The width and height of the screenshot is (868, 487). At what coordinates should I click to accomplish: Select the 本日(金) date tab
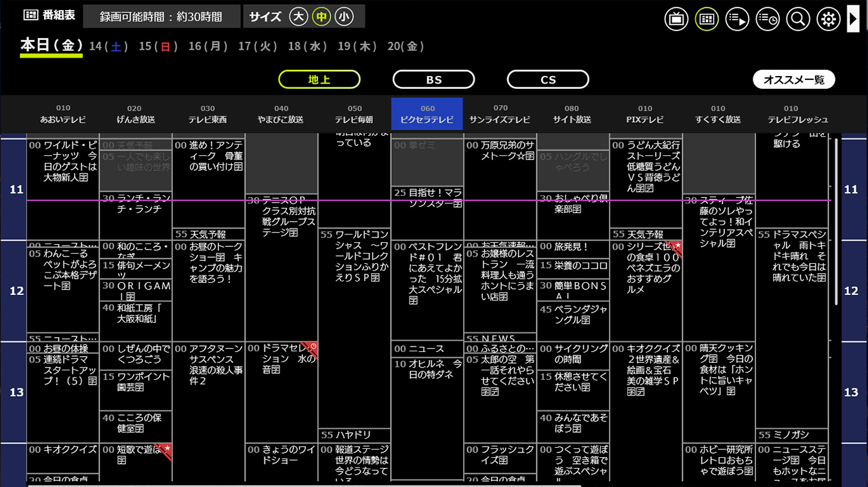(x=52, y=46)
